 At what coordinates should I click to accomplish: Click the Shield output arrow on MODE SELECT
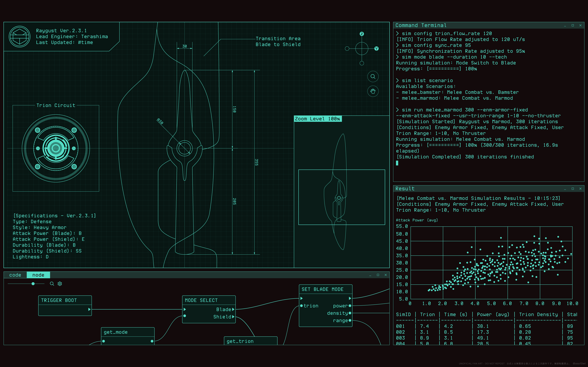(233, 317)
